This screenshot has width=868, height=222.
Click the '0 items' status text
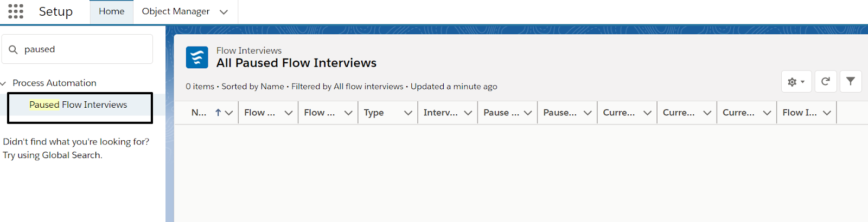pos(200,87)
